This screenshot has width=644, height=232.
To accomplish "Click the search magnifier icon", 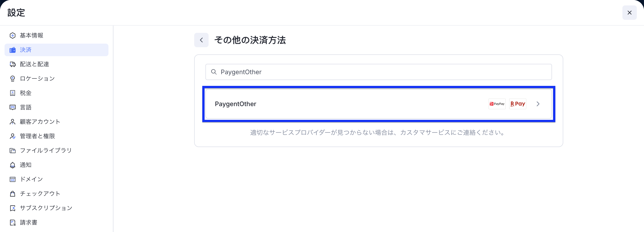I will (x=214, y=72).
